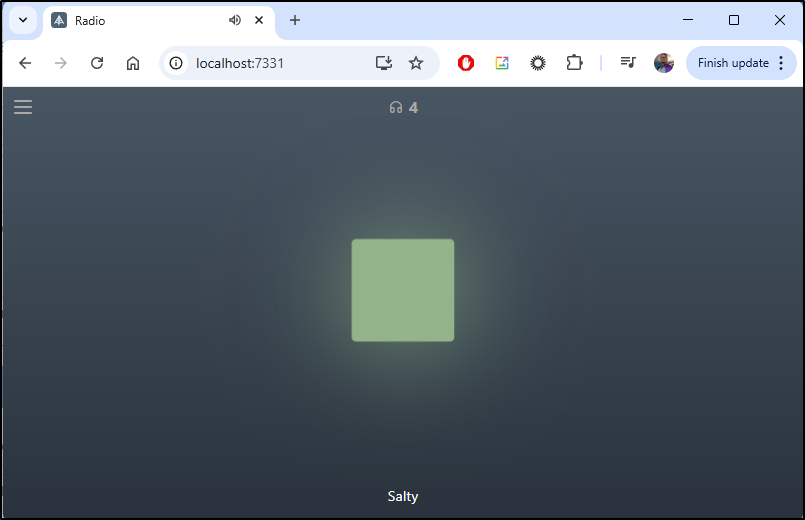The image size is (805, 520).
Task: Open the colorful image edit extension icon
Action: pyautogui.click(x=502, y=63)
